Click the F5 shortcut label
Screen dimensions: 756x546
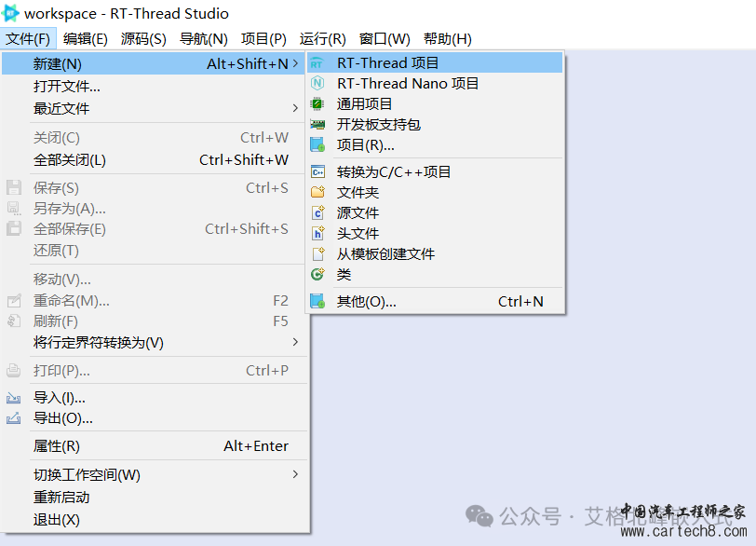[280, 321]
